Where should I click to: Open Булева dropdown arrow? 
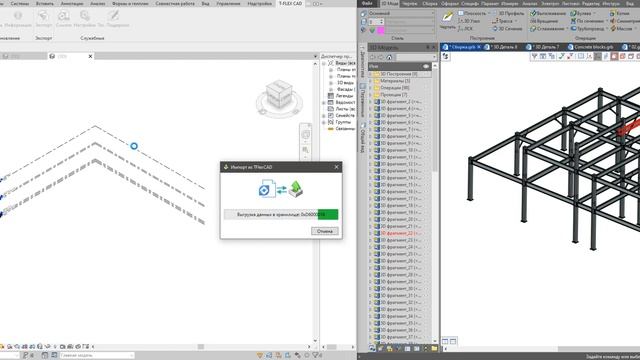coord(594,13)
